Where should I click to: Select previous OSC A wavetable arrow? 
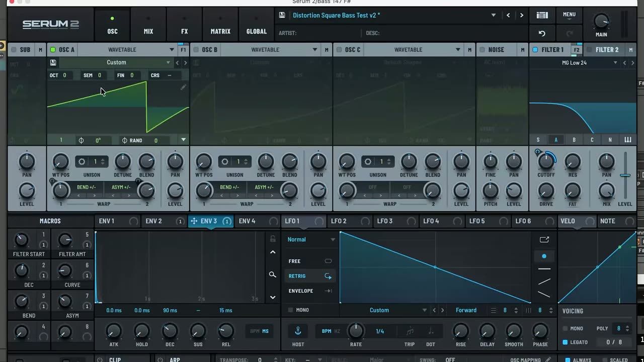pyautogui.click(x=177, y=63)
